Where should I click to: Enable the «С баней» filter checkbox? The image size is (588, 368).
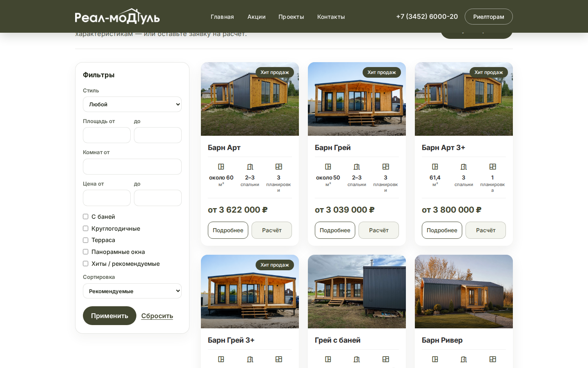click(x=86, y=217)
